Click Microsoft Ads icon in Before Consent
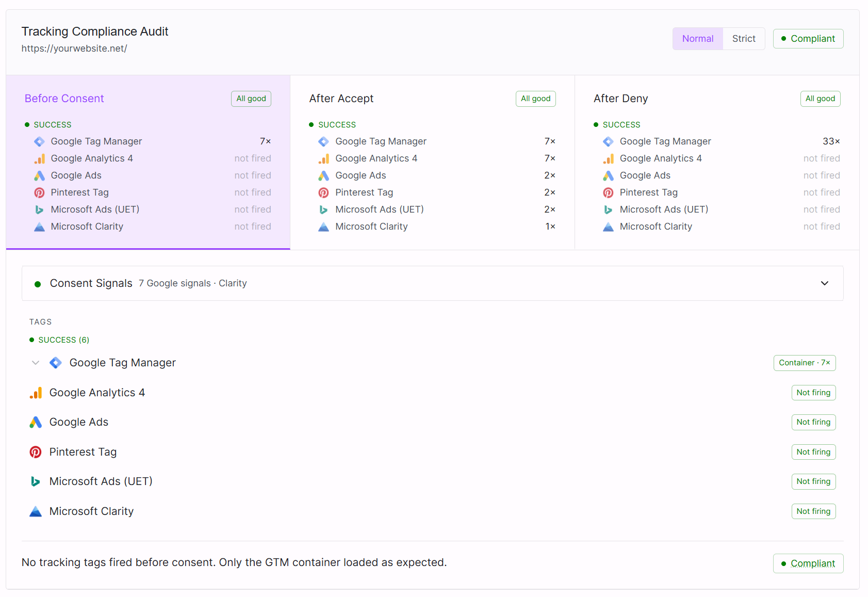The height and width of the screenshot is (597, 868). 39,209
